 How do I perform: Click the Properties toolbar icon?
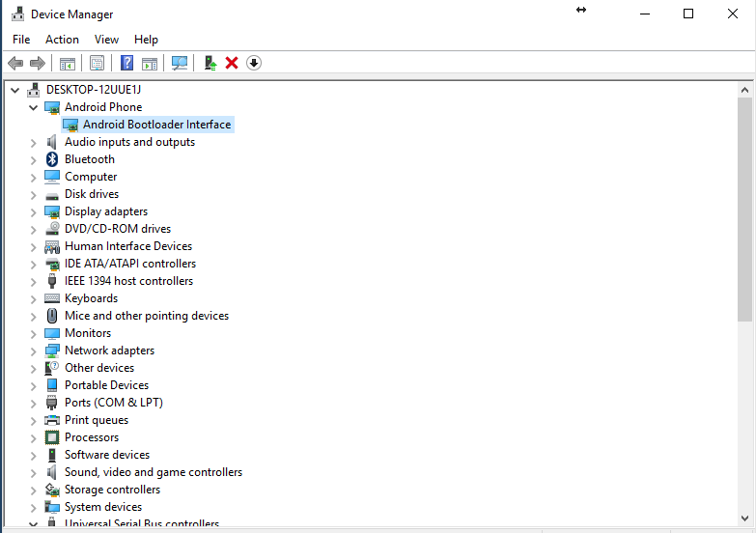point(97,63)
